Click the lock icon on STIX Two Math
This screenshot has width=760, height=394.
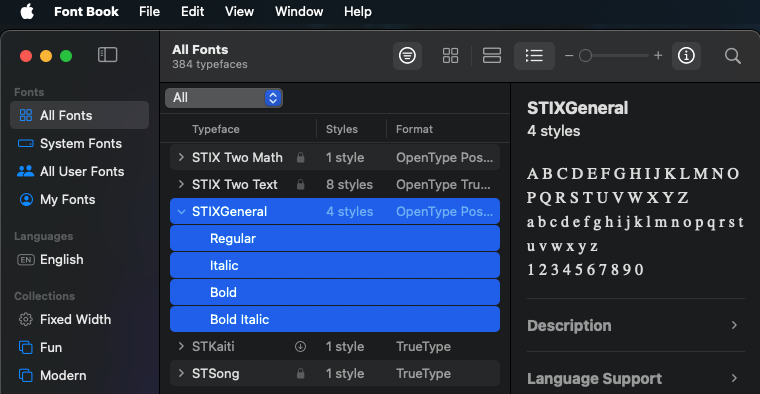click(301, 158)
